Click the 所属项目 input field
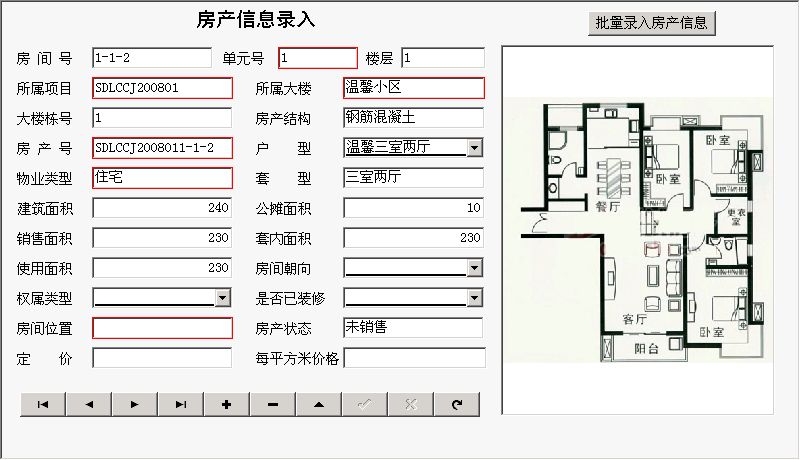800x460 pixels. tap(162, 88)
